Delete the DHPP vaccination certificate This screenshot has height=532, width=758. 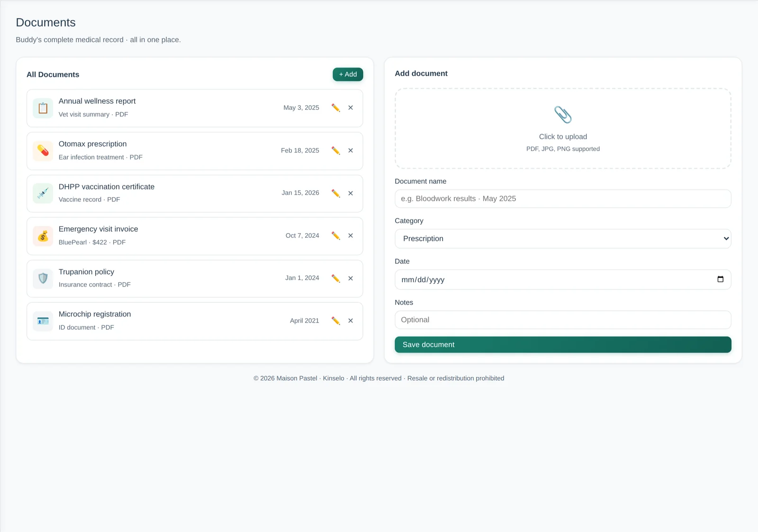(x=351, y=193)
